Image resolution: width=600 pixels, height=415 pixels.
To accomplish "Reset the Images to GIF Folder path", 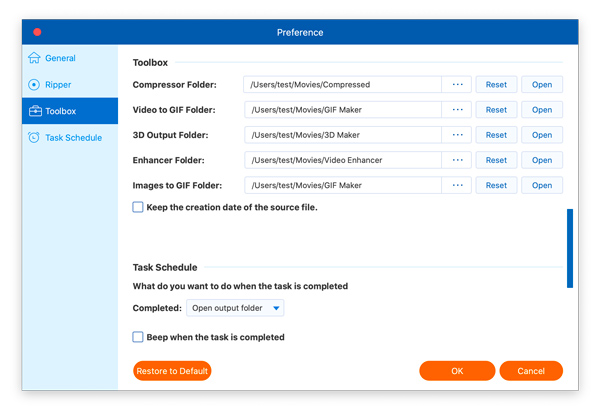I will 496,185.
